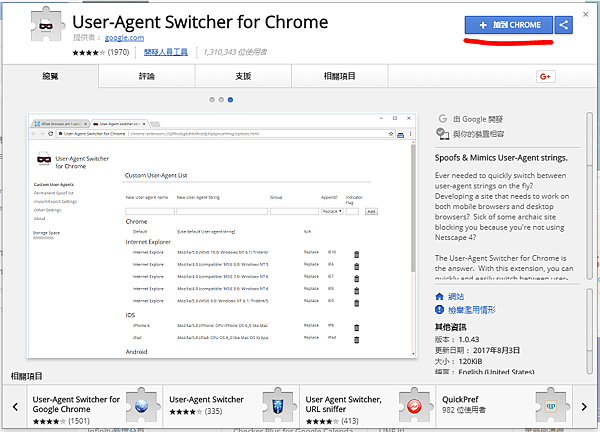Switch to the 支援 support tab
The height and width of the screenshot is (432, 600).
(x=243, y=76)
